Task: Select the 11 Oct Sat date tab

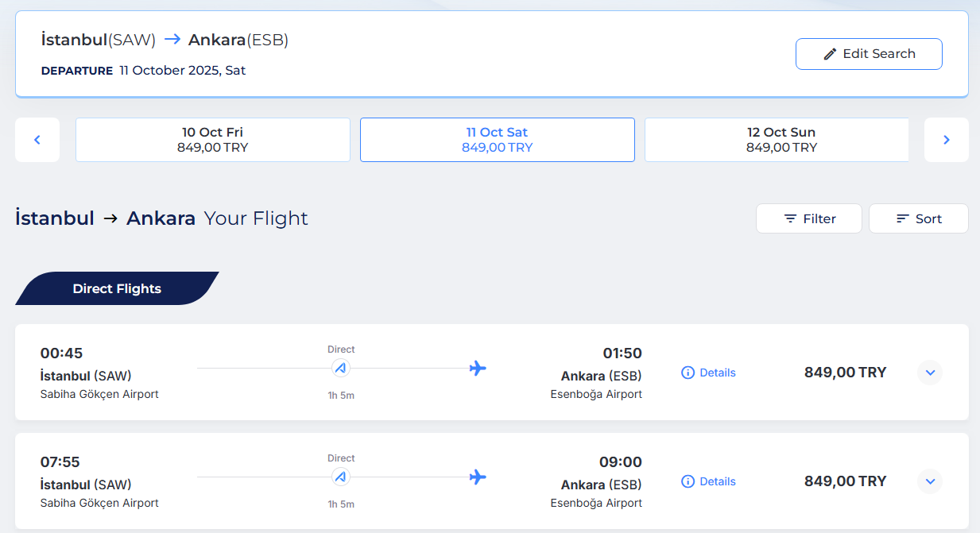Action: click(x=498, y=140)
